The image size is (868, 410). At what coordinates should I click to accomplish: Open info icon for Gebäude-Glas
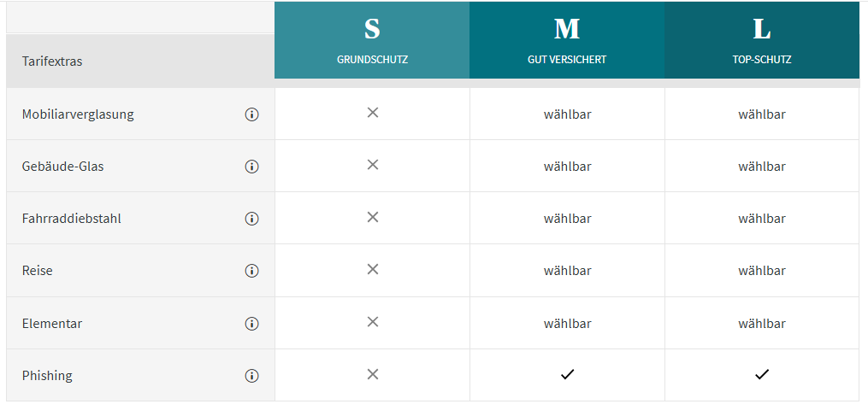click(251, 167)
